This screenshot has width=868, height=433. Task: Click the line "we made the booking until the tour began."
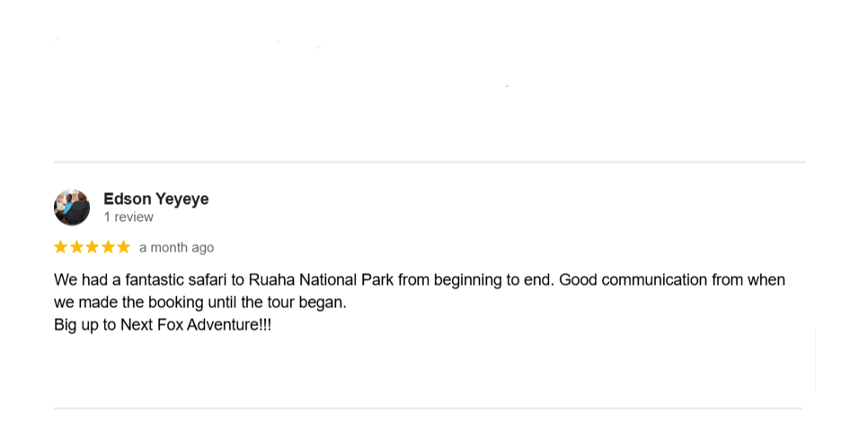(199, 303)
